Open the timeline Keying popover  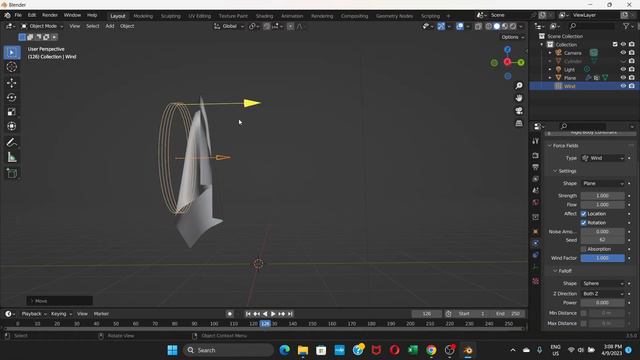tap(61, 314)
